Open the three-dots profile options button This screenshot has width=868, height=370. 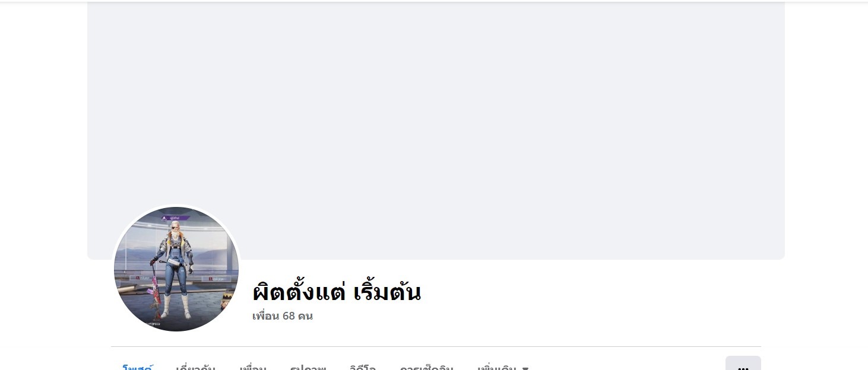(743, 364)
